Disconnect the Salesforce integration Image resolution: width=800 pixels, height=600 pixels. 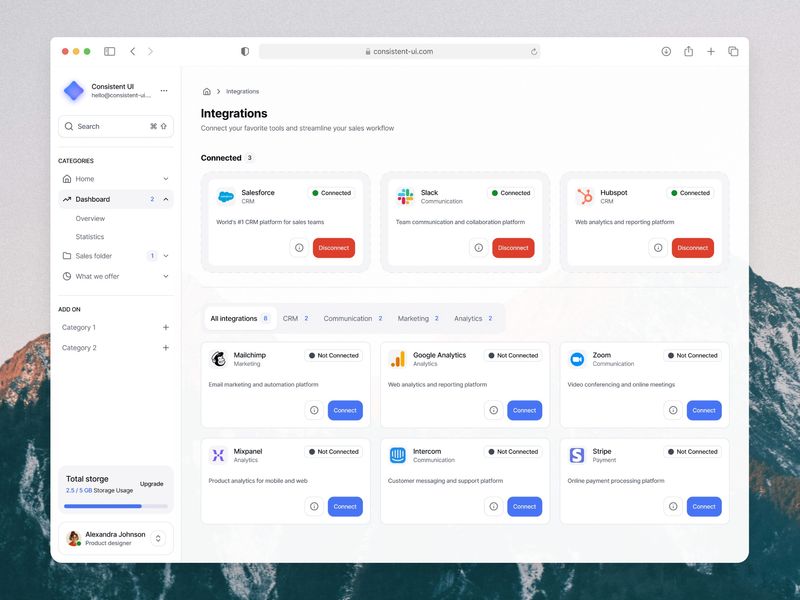332,247
